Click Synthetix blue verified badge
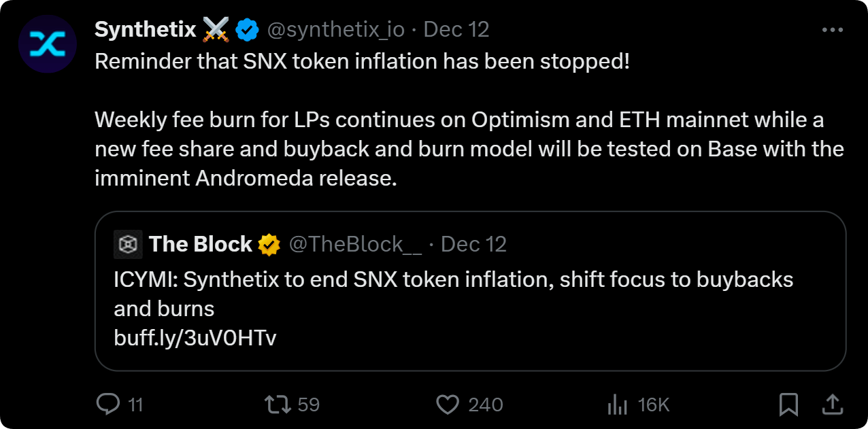 point(246,30)
